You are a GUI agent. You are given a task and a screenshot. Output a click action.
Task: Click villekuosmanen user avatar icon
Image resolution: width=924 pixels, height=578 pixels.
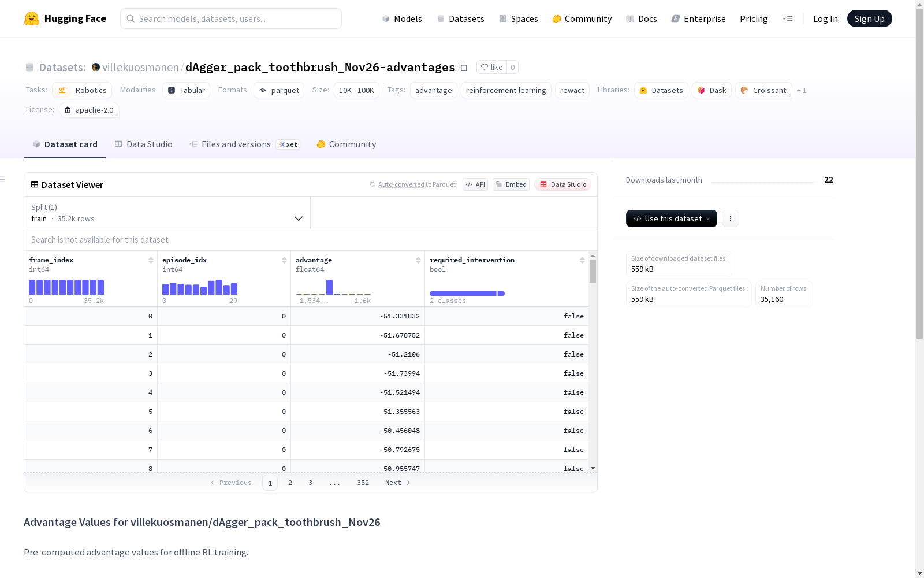(96, 67)
